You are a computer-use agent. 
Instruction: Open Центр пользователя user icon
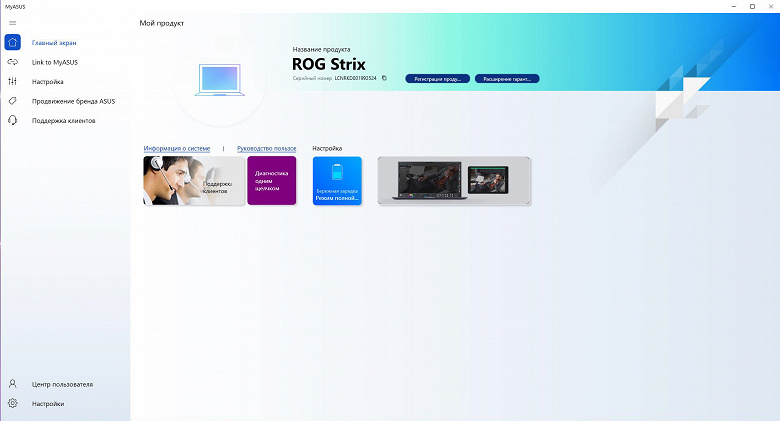point(12,384)
